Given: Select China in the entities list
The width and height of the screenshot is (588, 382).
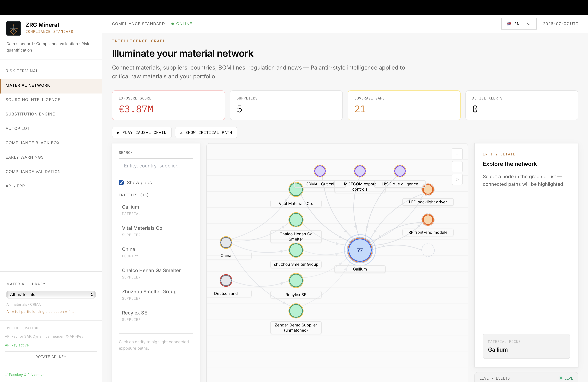Looking at the screenshot, I should [156, 252].
